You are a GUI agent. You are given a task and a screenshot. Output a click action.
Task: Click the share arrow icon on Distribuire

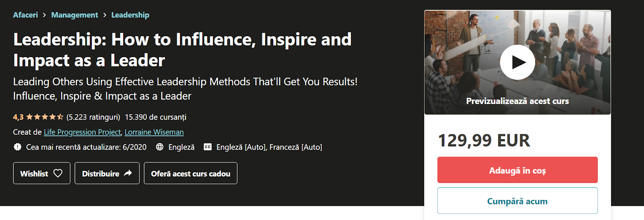(x=128, y=173)
